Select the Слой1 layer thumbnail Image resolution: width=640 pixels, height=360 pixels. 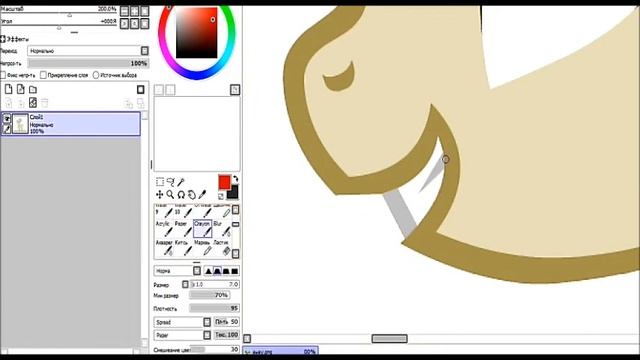(x=20, y=124)
